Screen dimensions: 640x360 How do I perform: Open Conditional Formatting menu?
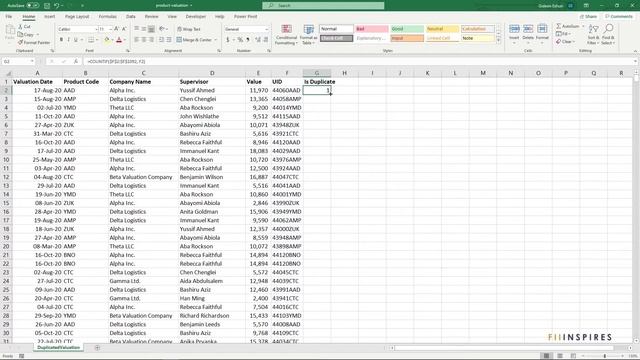[286, 35]
